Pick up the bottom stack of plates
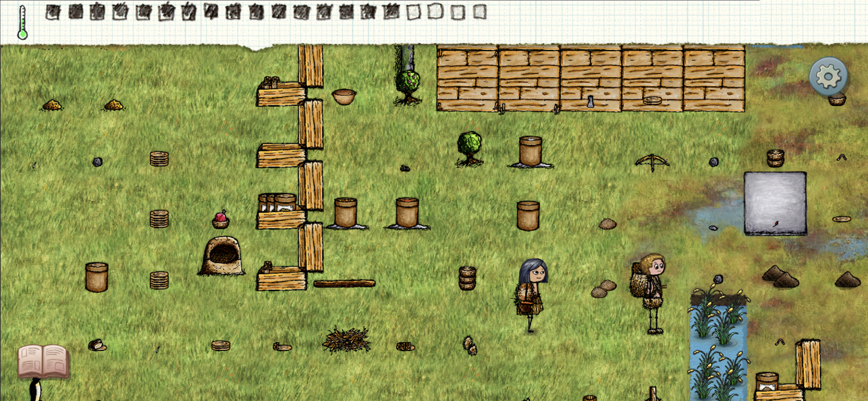 click(x=159, y=279)
